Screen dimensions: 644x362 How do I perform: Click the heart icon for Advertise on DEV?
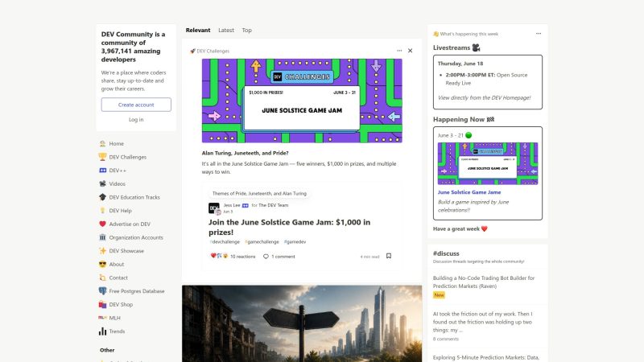[103, 224]
